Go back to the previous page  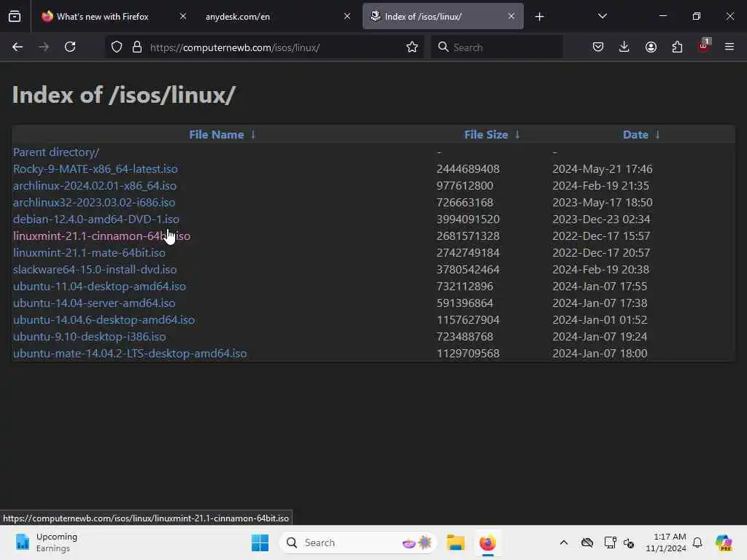pos(18,47)
